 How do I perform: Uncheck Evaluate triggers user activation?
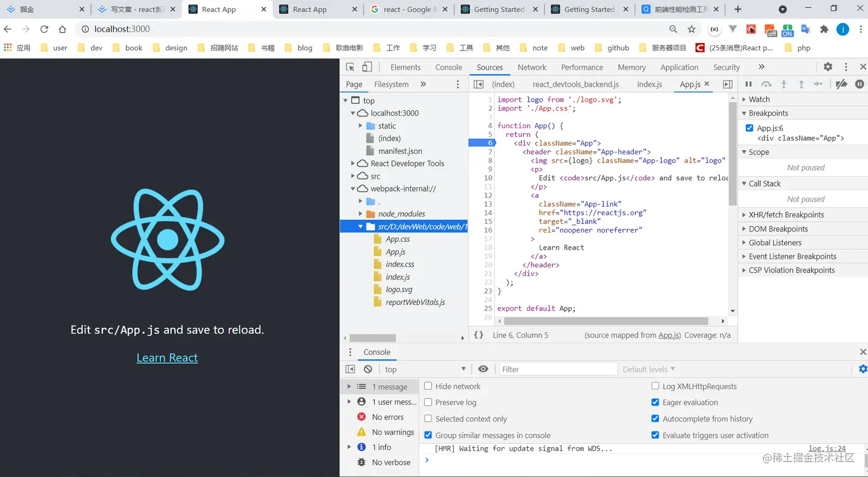pos(655,435)
